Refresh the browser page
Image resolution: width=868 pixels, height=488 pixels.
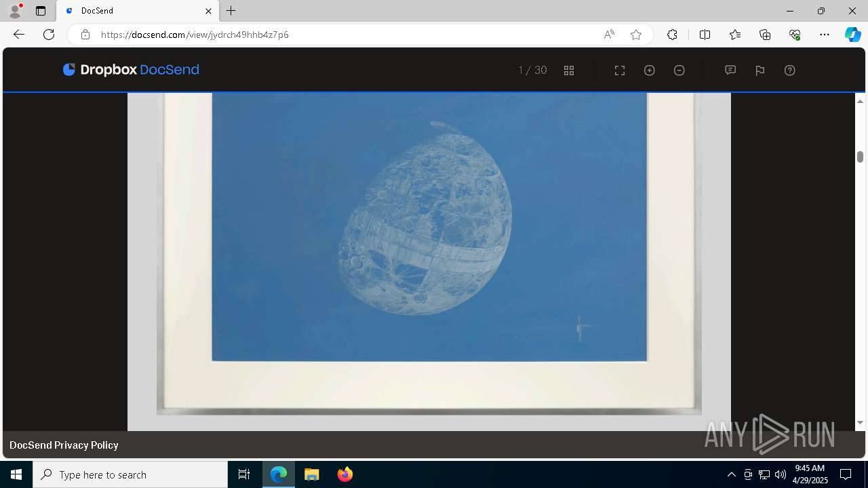[49, 35]
